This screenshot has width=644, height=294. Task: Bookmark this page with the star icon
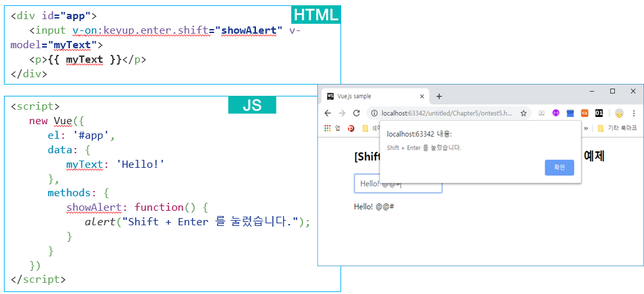tap(523, 113)
